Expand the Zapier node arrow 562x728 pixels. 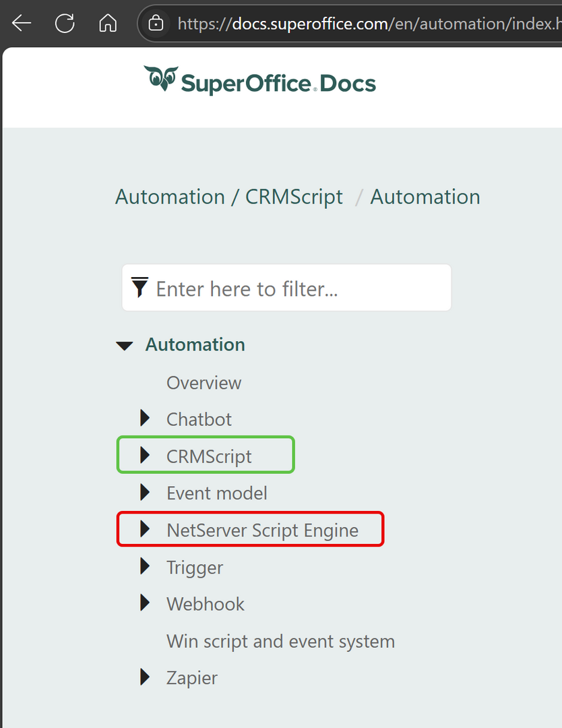[146, 677]
